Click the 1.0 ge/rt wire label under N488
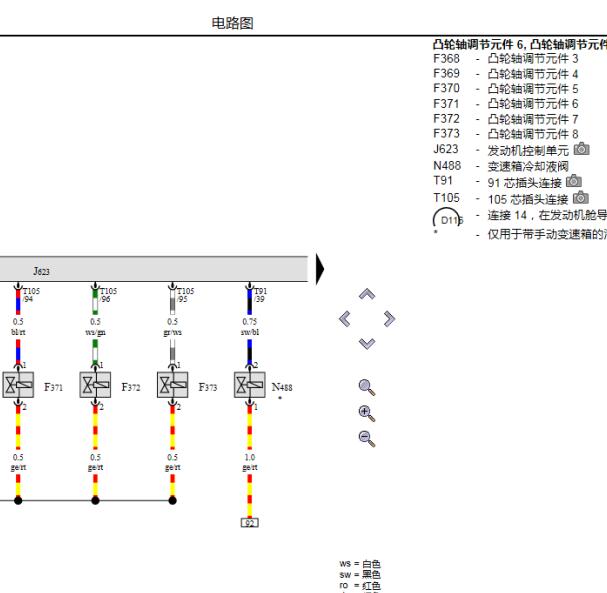This screenshot has width=607, height=593. click(250, 462)
